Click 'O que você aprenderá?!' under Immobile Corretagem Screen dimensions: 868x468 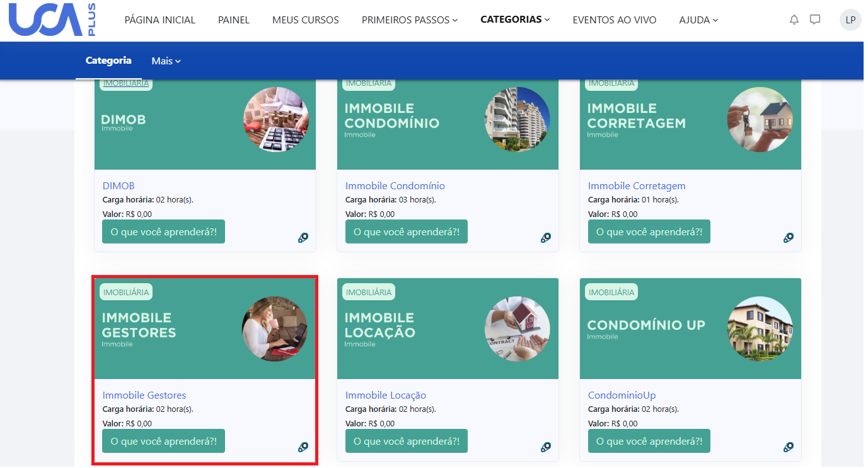[649, 231]
